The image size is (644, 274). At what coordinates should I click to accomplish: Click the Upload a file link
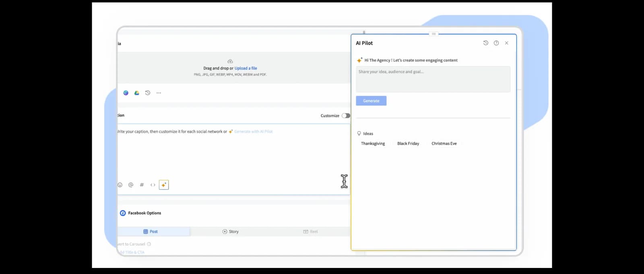(x=246, y=68)
